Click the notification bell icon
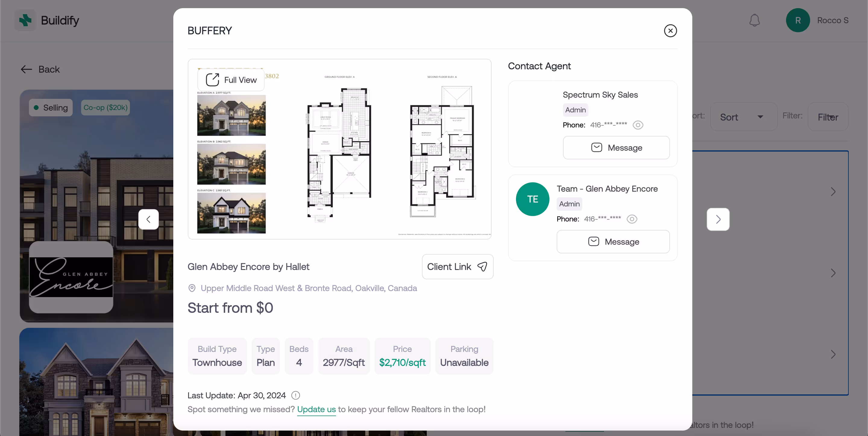Image resolution: width=868 pixels, height=436 pixels. click(754, 20)
